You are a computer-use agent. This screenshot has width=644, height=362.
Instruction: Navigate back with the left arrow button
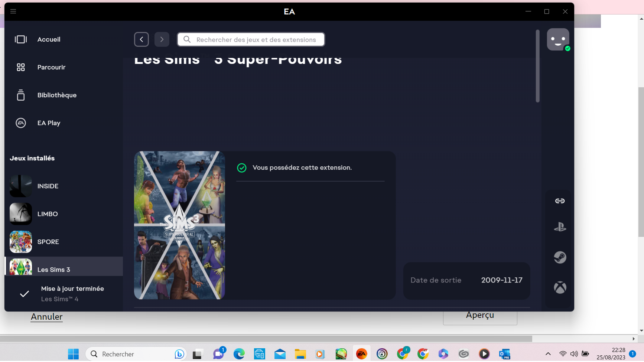click(142, 39)
